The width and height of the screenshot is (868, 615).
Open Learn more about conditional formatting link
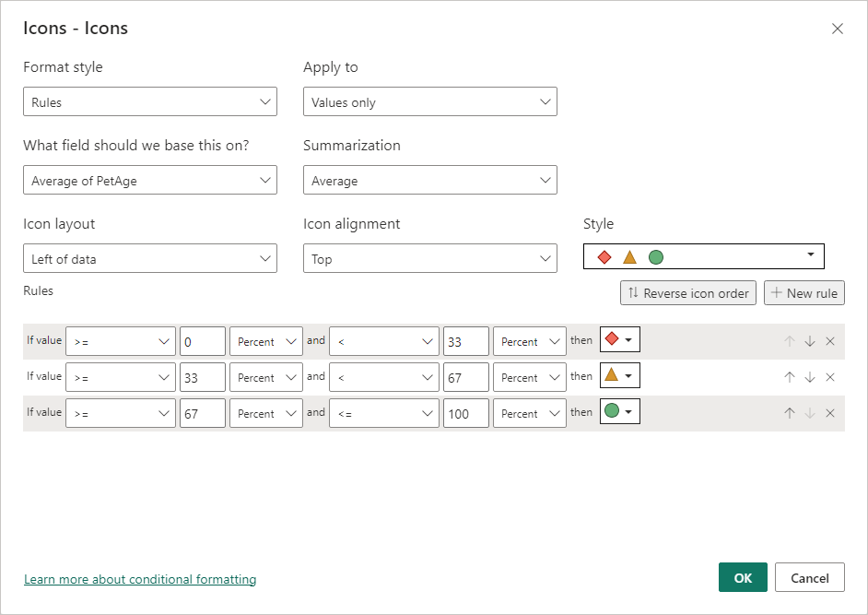140,579
